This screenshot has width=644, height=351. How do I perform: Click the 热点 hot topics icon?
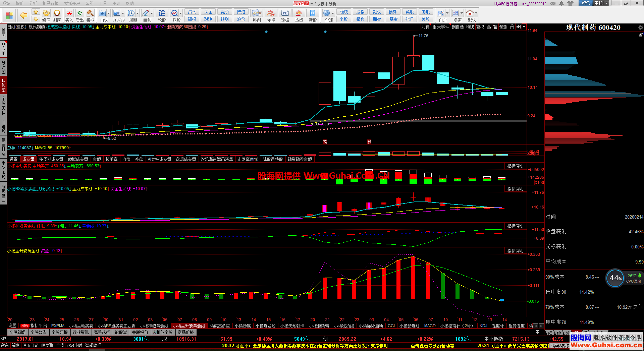click(299, 15)
